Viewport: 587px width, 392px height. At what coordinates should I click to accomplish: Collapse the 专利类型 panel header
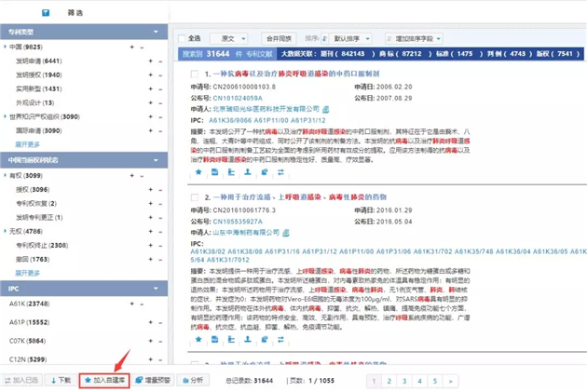[x=157, y=31]
